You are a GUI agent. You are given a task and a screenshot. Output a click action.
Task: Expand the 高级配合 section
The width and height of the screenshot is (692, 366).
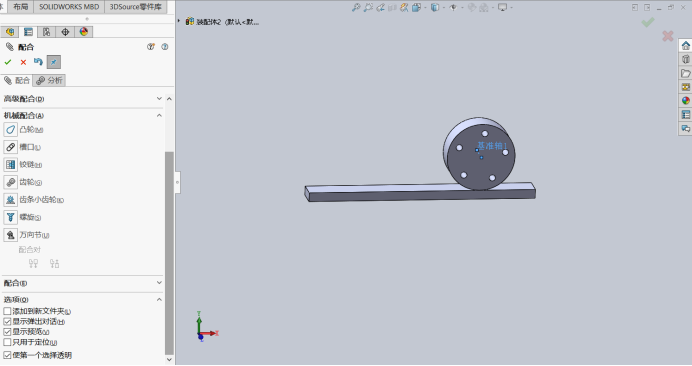159,98
